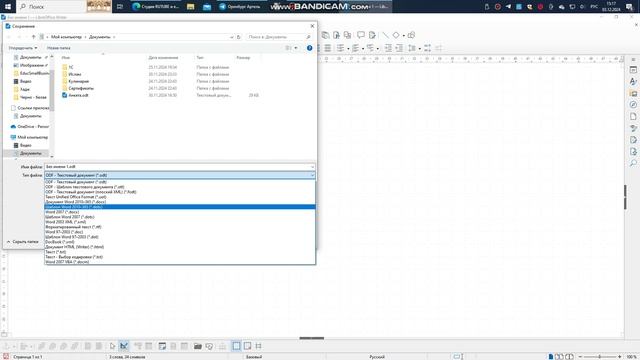
Task: Select the basic shapes diamond tool
Action: [396, 35]
